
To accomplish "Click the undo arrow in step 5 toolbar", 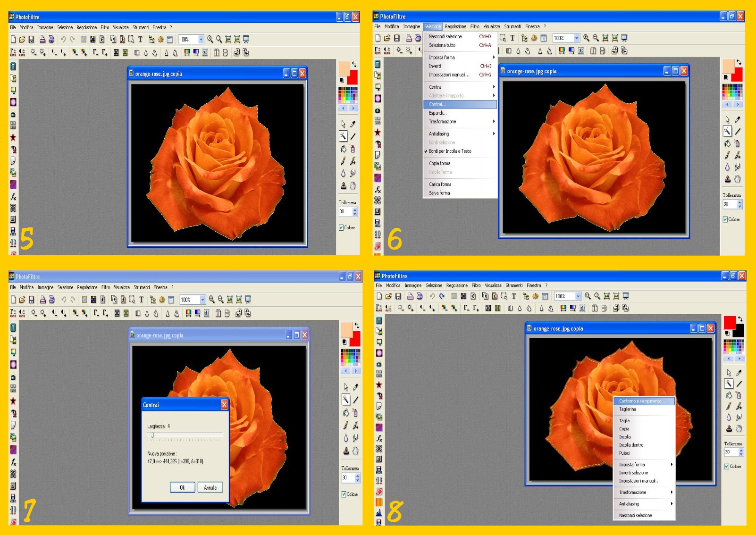I will 63,40.
